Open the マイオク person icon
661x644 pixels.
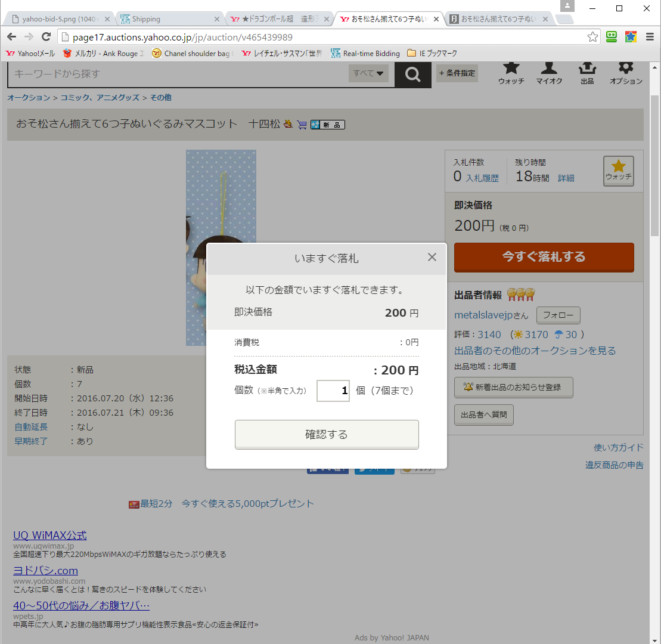(549, 73)
